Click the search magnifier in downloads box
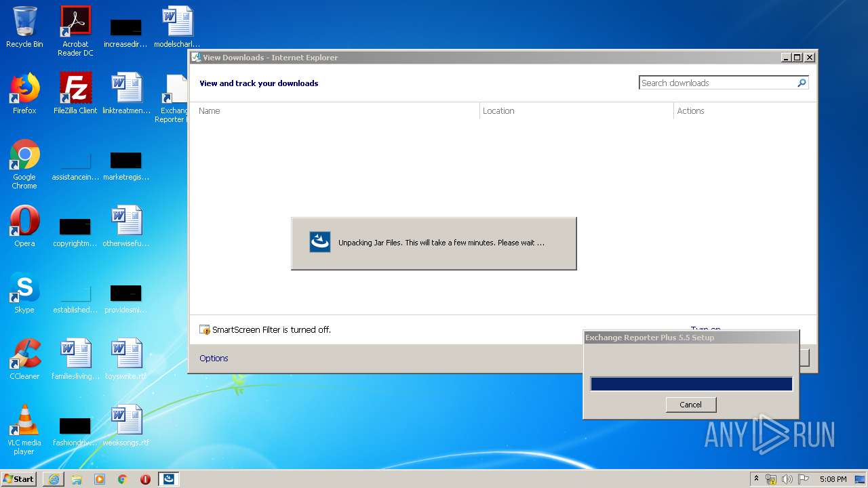868x488 pixels. pyautogui.click(x=802, y=83)
